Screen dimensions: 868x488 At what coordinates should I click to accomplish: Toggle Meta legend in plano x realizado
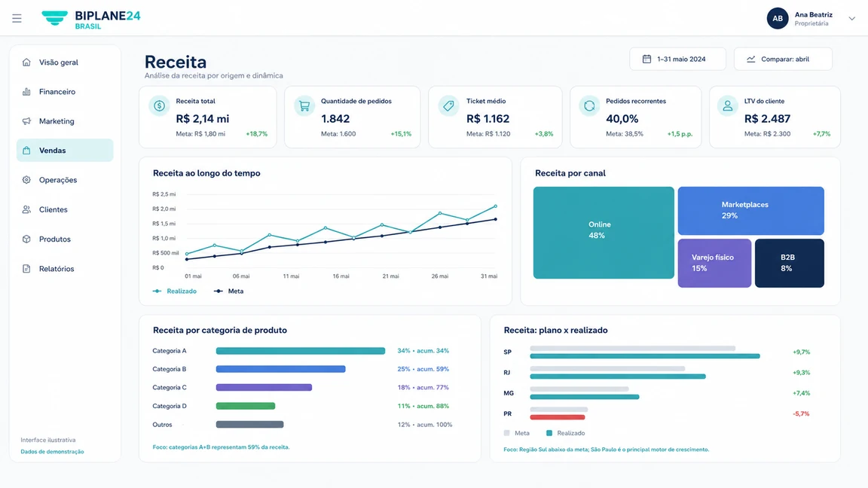(516, 433)
